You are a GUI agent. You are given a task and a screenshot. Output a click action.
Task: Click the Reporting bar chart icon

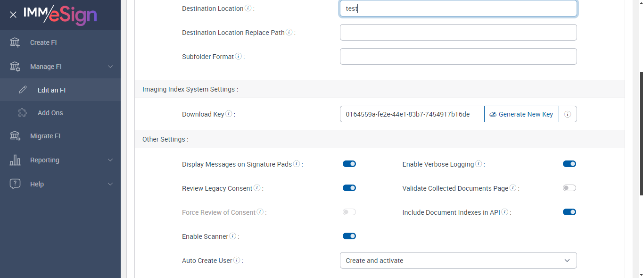click(x=15, y=160)
